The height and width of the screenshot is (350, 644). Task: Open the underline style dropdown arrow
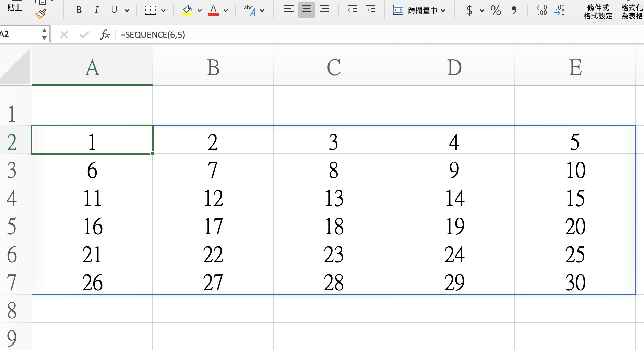pyautogui.click(x=127, y=11)
